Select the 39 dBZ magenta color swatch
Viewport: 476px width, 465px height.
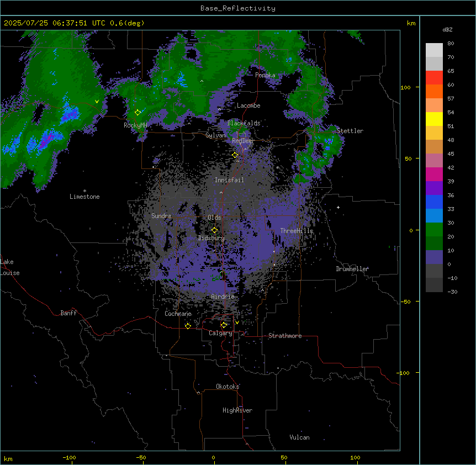(434, 174)
